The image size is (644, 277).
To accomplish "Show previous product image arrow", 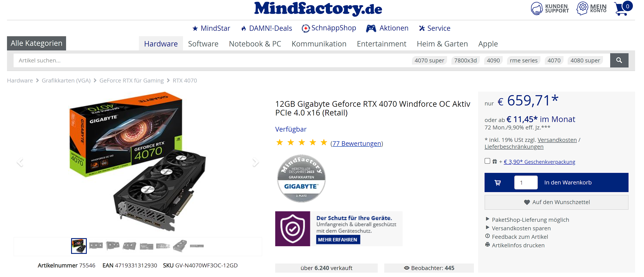I will click(x=20, y=162).
